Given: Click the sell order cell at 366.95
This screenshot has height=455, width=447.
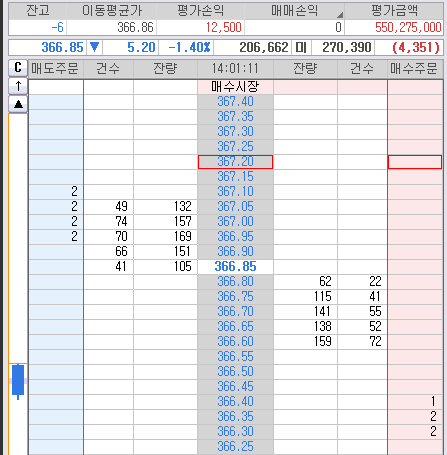Looking at the screenshot, I should tap(56, 236).
